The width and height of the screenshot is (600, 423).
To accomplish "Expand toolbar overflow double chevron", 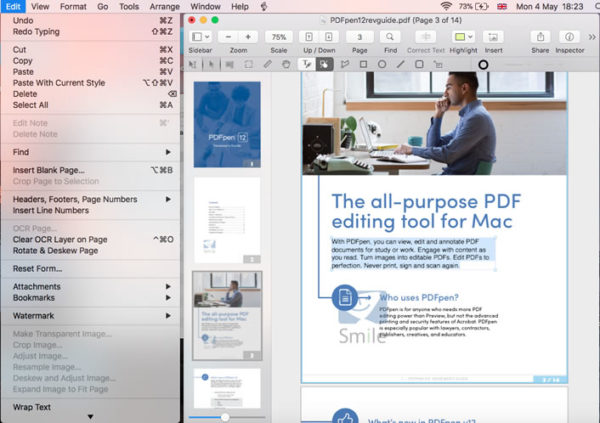I will [x=592, y=37].
